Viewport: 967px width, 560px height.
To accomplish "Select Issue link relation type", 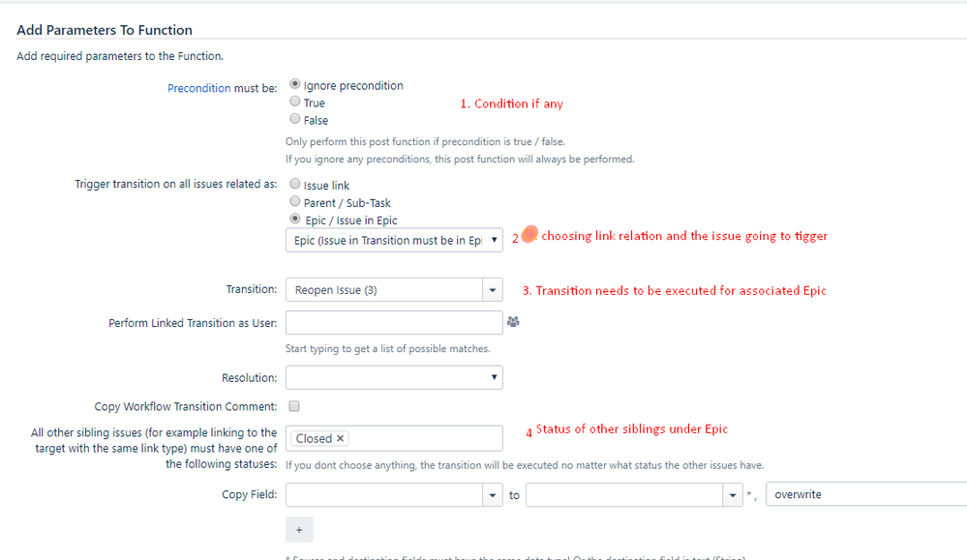I will click(295, 184).
